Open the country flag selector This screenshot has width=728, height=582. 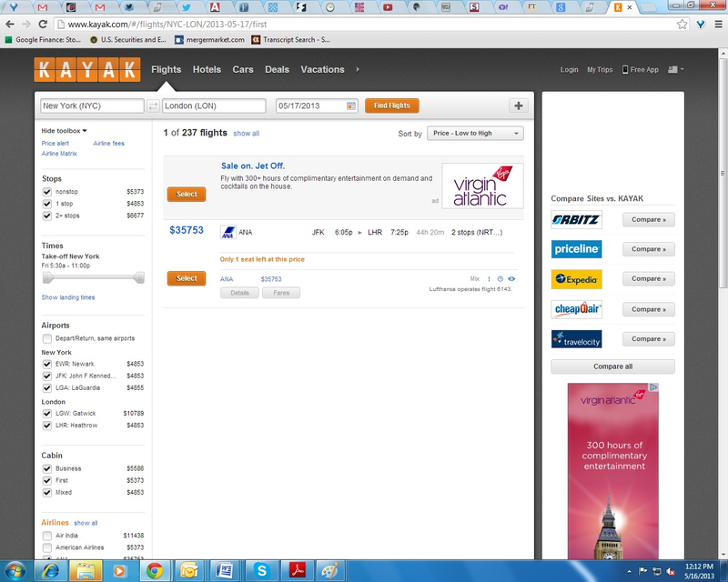[x=675, y=69]
